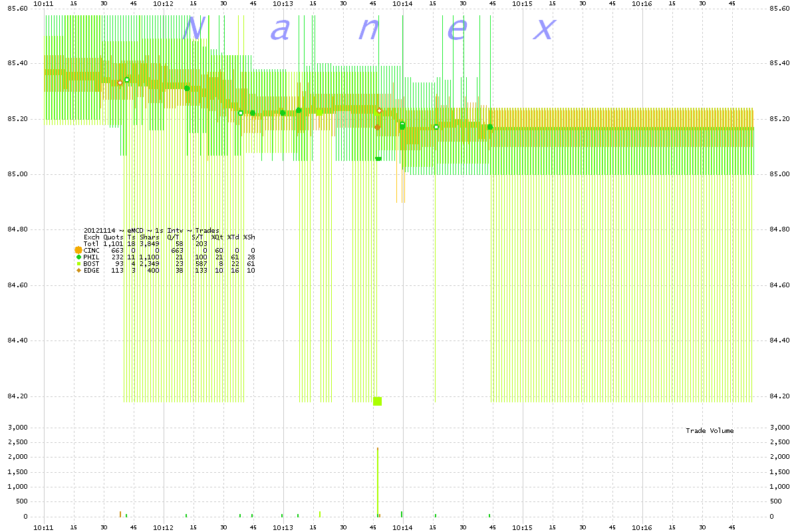This screenshot has height=532, width=798.
Task: Click PHIL quotes value '232'
Action: 117,257
